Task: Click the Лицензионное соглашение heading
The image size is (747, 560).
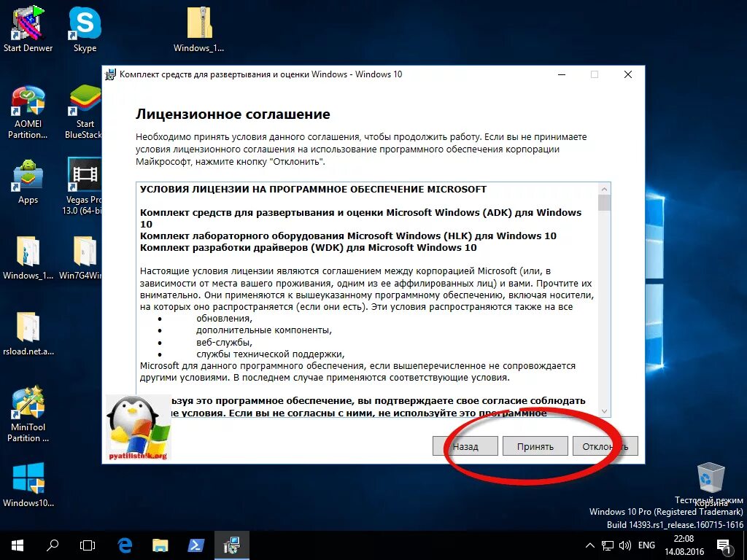Action: [233, 114]
